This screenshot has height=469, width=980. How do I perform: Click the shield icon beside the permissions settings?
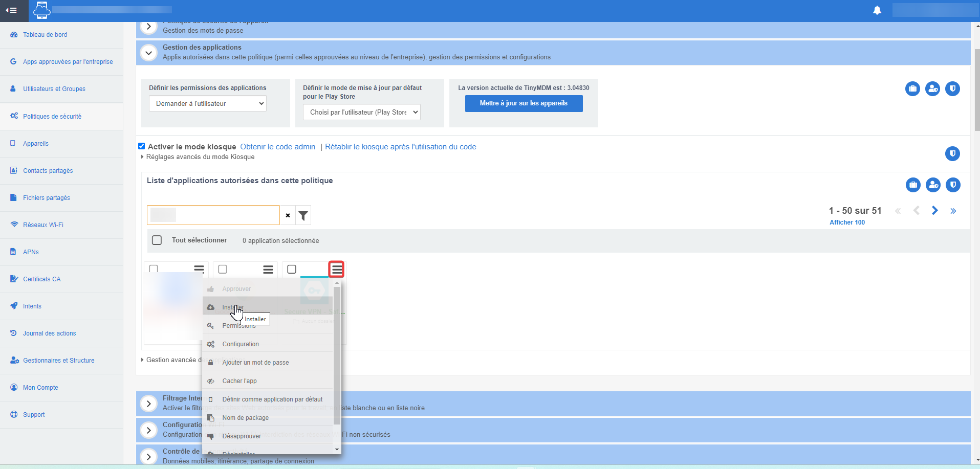point(952,89)
